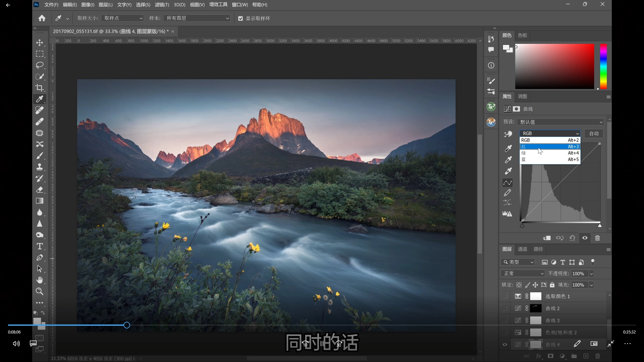The height and width of the screenshot is (362, 644).
Task: Switch to the 通道 tab
Action: click(522, 249)
